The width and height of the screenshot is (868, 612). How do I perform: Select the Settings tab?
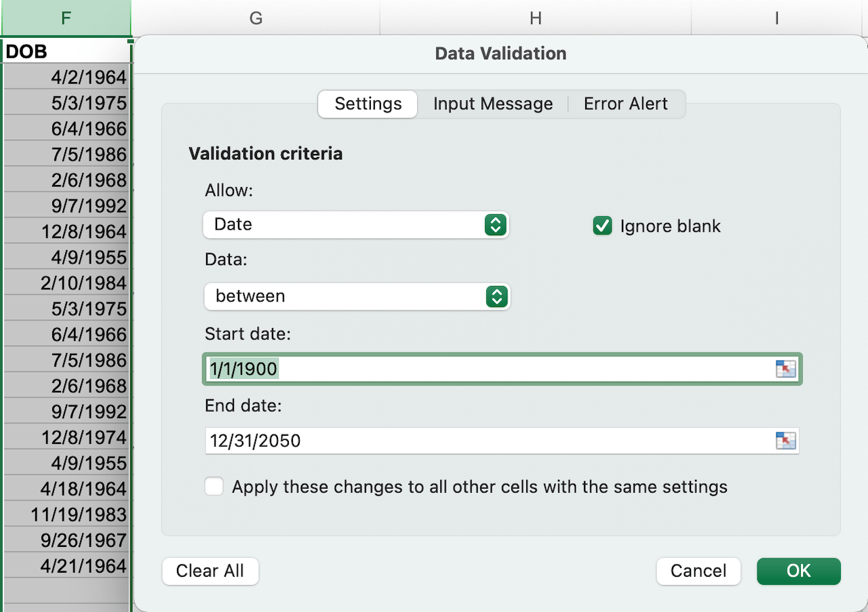click(x=367, y=104)
